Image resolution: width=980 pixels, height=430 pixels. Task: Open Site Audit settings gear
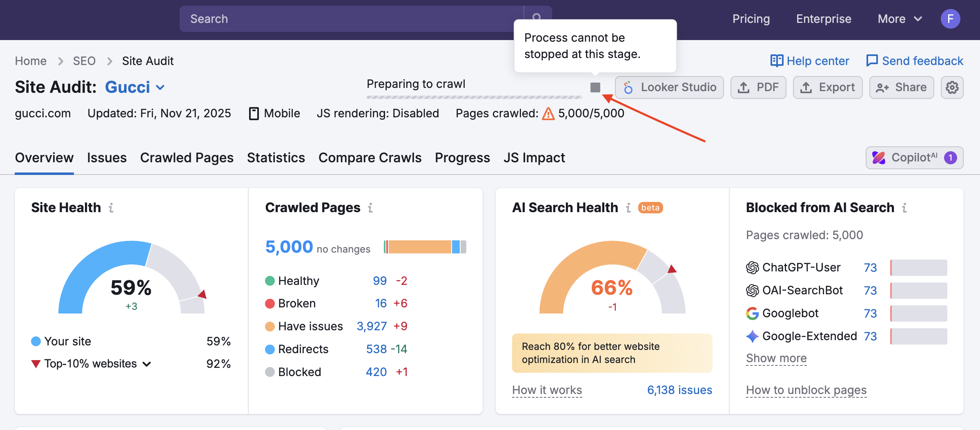952,87
